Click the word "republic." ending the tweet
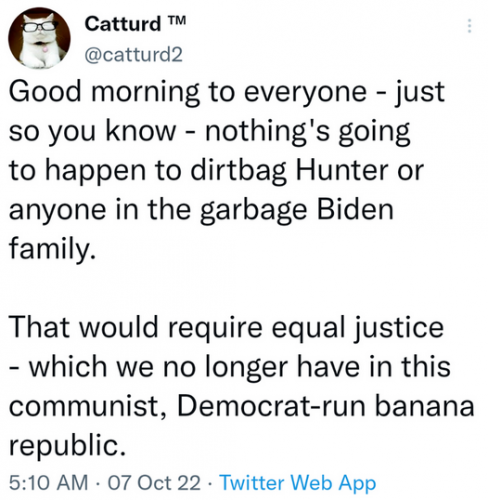 (x=67, y=446)
